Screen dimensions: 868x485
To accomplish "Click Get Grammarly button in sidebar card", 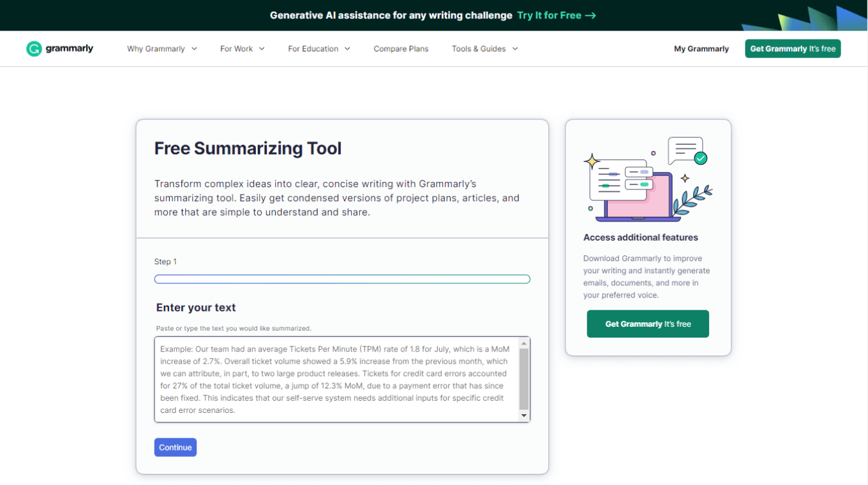I will tap(647, 324).
